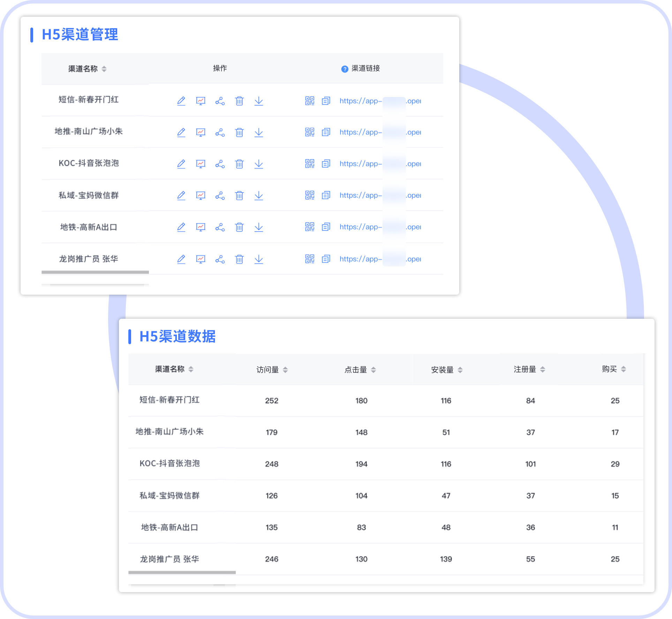Click the 安装量 value 139

[446, 559]
